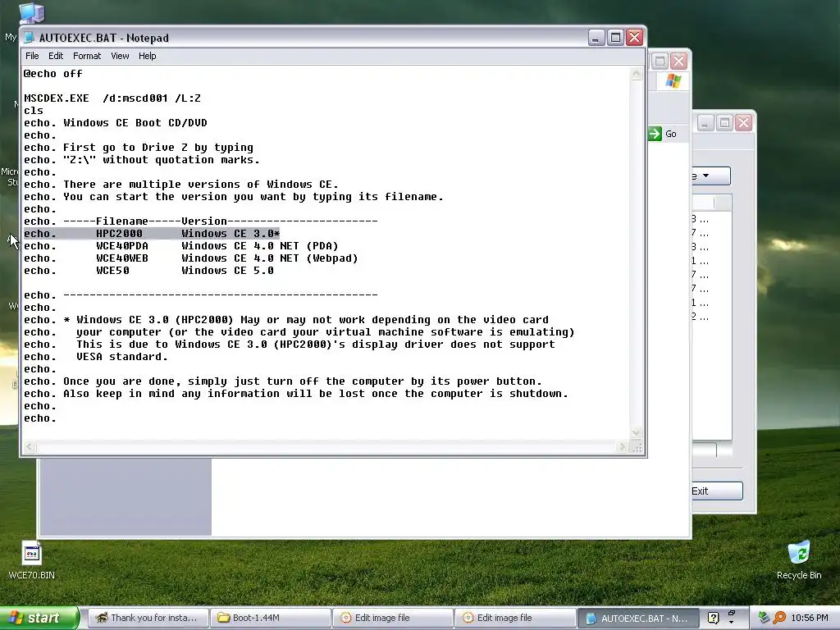Screen dimensions: 840x630
Task: Switch to the 'Thank you for insta...' taskbar item
Action: click(148, 619)
